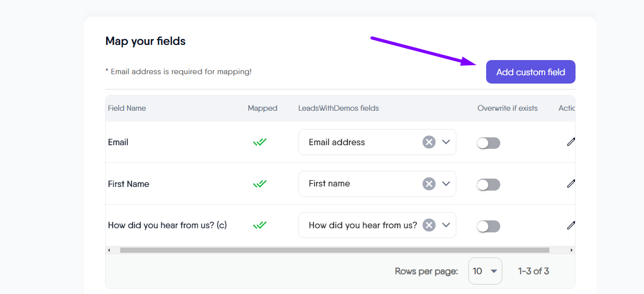The height and width of the screenshot is (294, 644).
Task: Clear the Email address mapping selection
Action: (429, 142)
